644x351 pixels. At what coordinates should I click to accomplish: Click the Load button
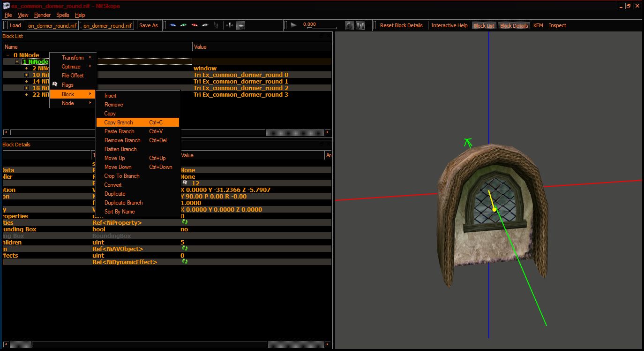pos(15,25)
